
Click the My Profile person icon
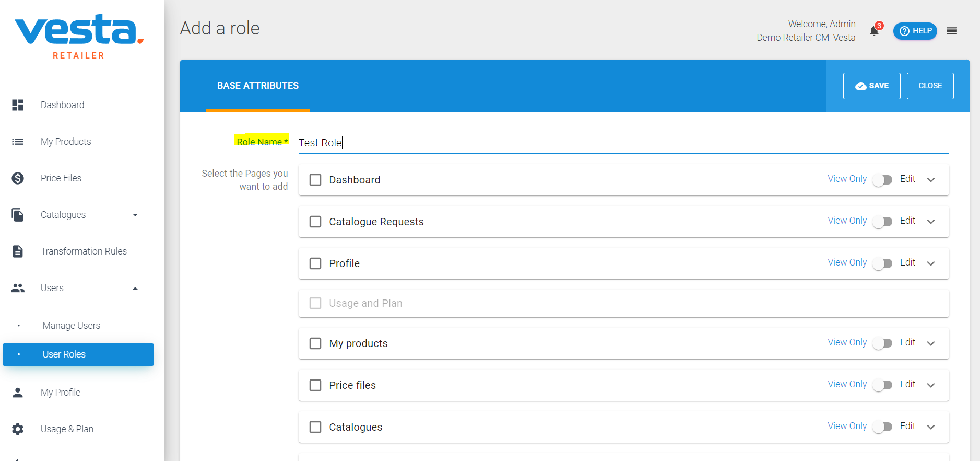click(18, 393)
